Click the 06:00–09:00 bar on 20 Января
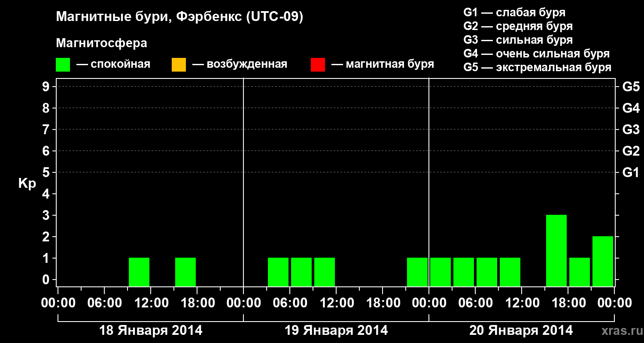Image resolution: width=644 pixels, height=343 pixels. 487,272
